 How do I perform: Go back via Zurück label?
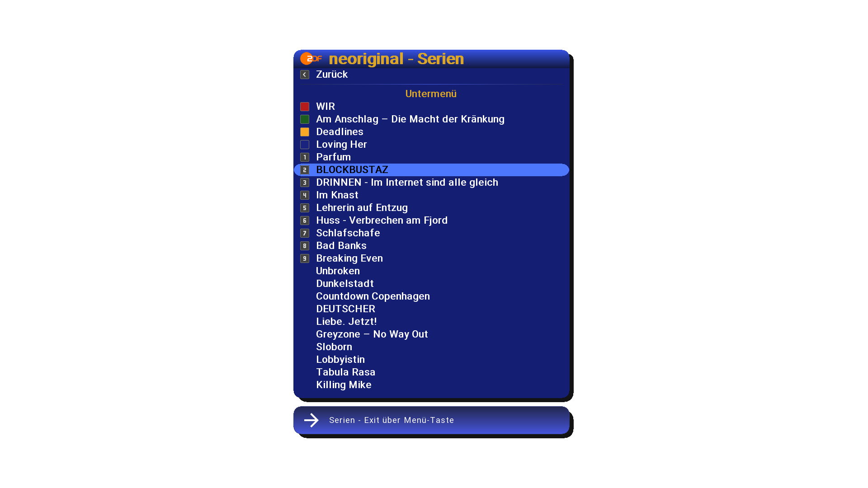coord(332,75)
